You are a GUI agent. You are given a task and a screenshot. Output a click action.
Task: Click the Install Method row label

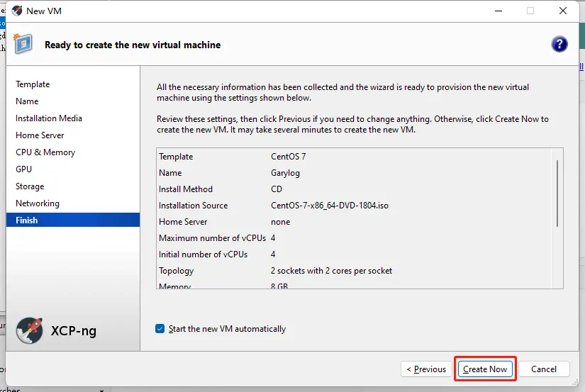coord(185,189)
